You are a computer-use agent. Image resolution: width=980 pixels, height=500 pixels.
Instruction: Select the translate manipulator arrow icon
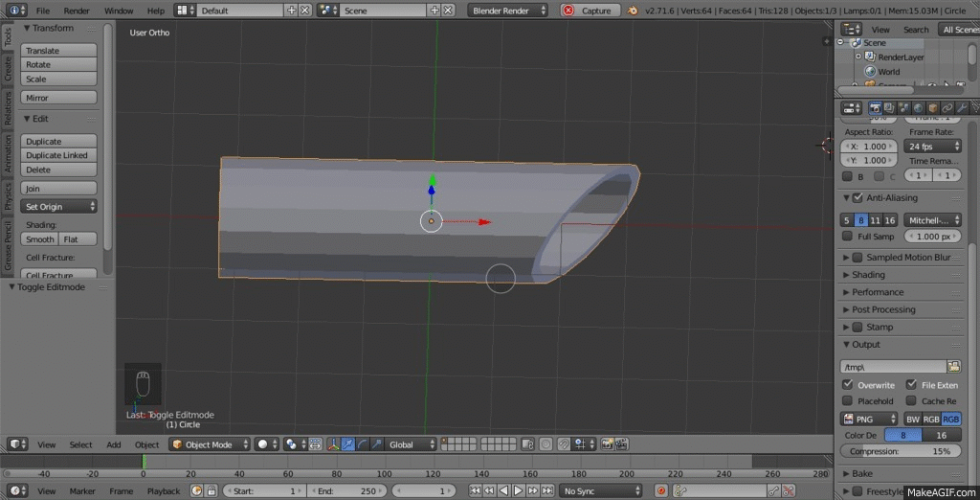coord(346,444)
